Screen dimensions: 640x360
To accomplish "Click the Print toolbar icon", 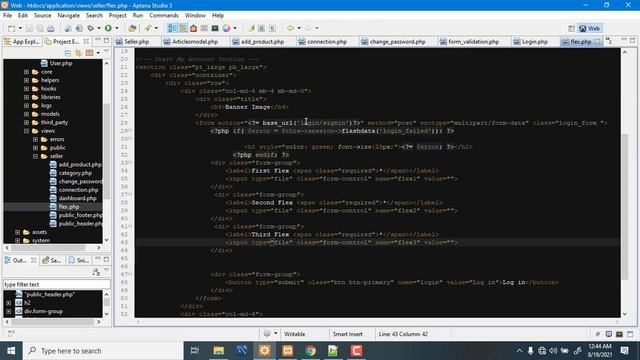I will click(x=51, y=28).
